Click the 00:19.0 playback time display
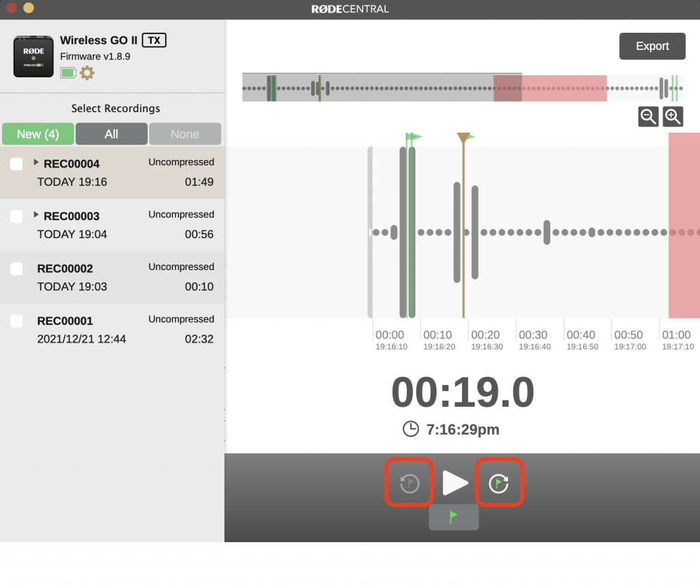 pyautogui.click(x=463, y=392)
